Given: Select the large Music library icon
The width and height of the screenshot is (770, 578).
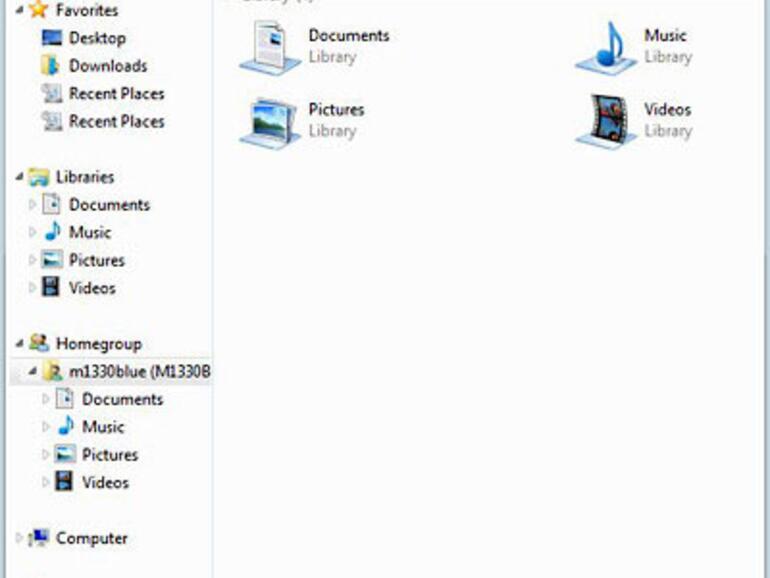Looking at the screenshot, I should 606,48.
